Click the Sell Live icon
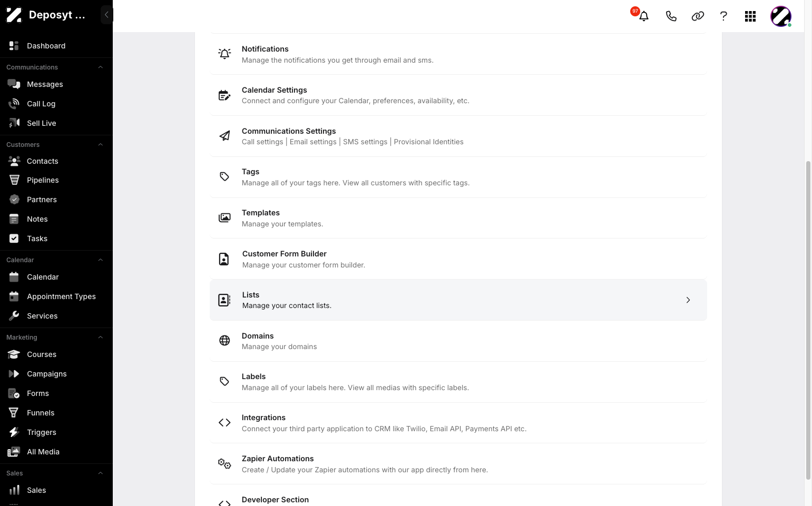 14,123
